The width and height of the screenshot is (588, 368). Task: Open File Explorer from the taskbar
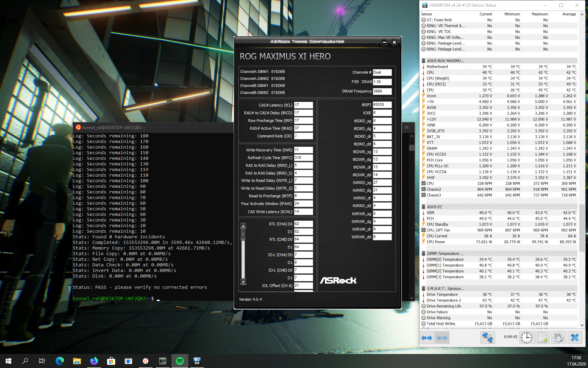(77, 361)
